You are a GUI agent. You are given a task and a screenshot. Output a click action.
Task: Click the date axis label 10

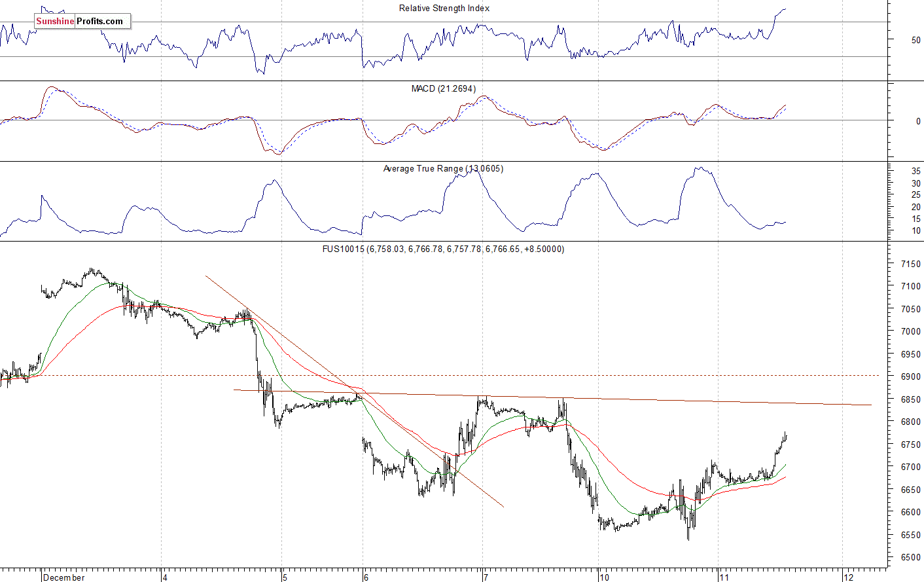pyautogui.click(x=604, y=577)
